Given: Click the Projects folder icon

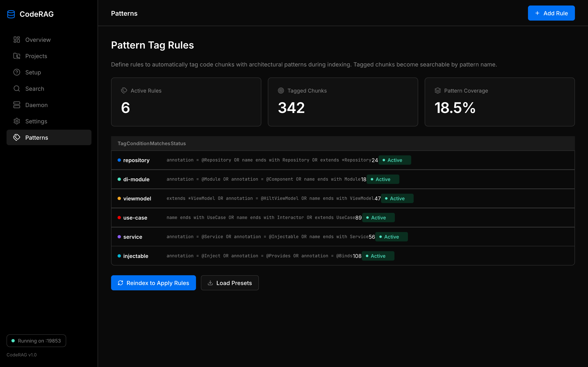Looking at the screenshot, I should [17, 56].
